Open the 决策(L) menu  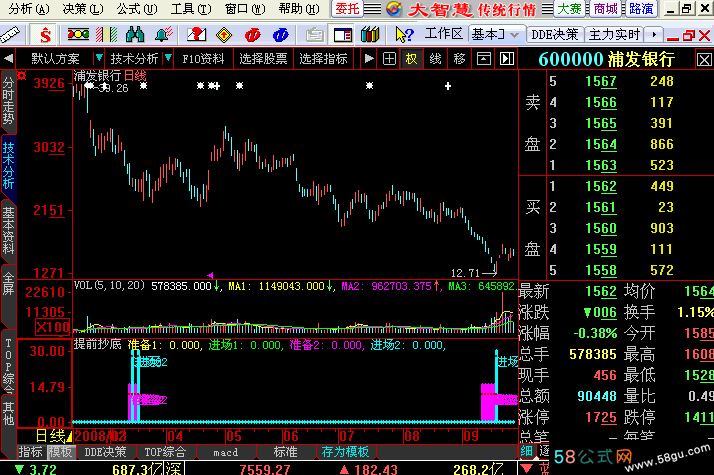pyautogui.click(x=83, y=9)
